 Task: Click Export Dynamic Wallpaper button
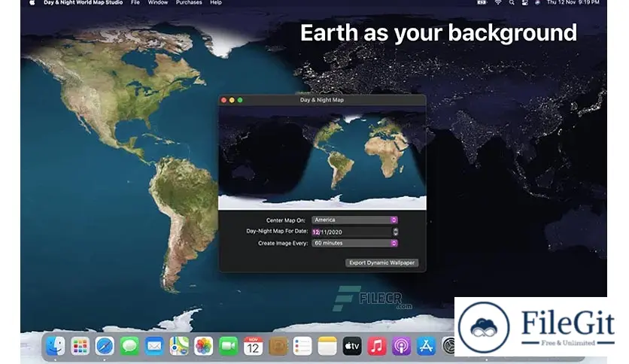[382, 262]
